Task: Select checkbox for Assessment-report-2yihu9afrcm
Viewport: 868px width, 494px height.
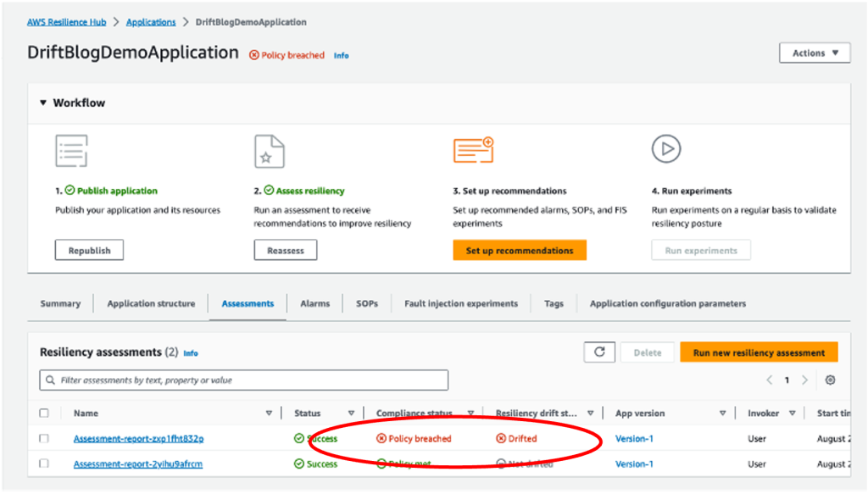Action: coord(44,463)
